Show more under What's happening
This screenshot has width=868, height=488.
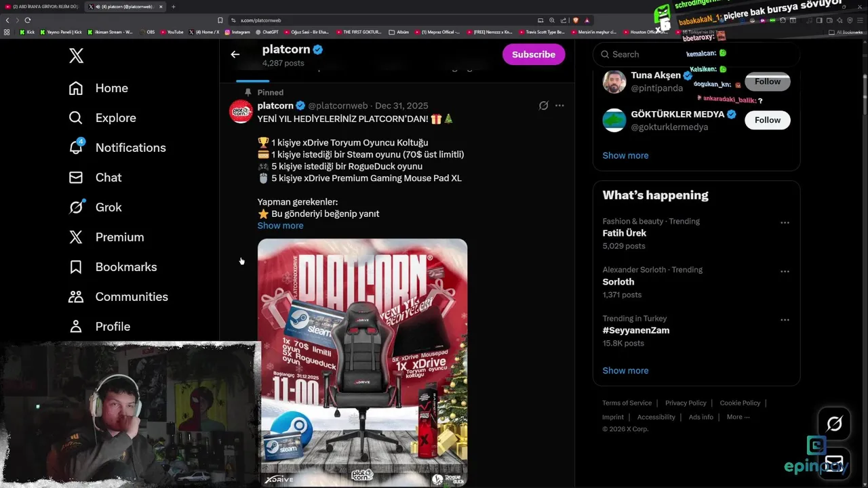tap(625, 371)
